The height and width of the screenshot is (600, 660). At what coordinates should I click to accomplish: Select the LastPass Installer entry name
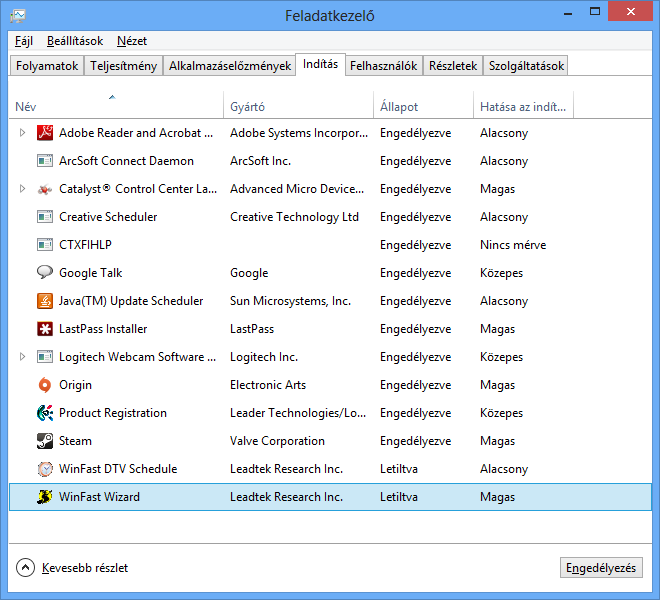click(103, 329)
